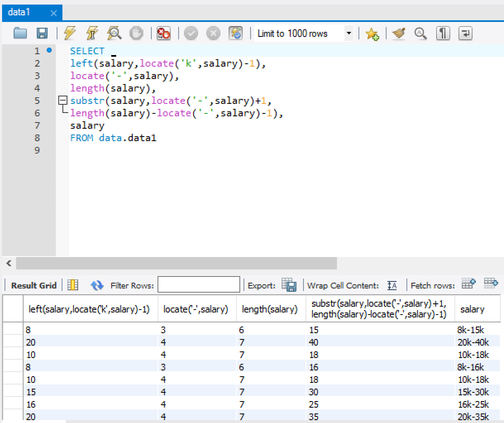Collapse the substr code fold on line 5
Viewport: 504px width, 423px height.
[x=63, y=101]
